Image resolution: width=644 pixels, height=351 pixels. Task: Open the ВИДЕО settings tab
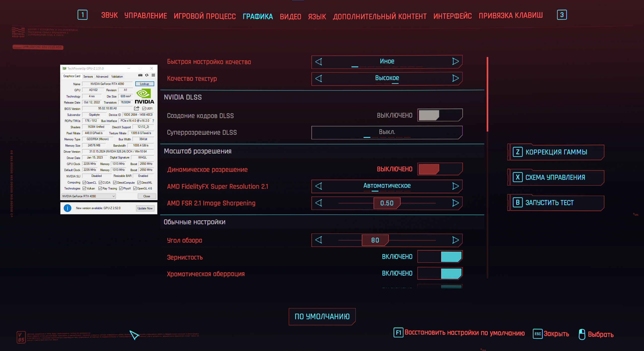tap(290, 17)
